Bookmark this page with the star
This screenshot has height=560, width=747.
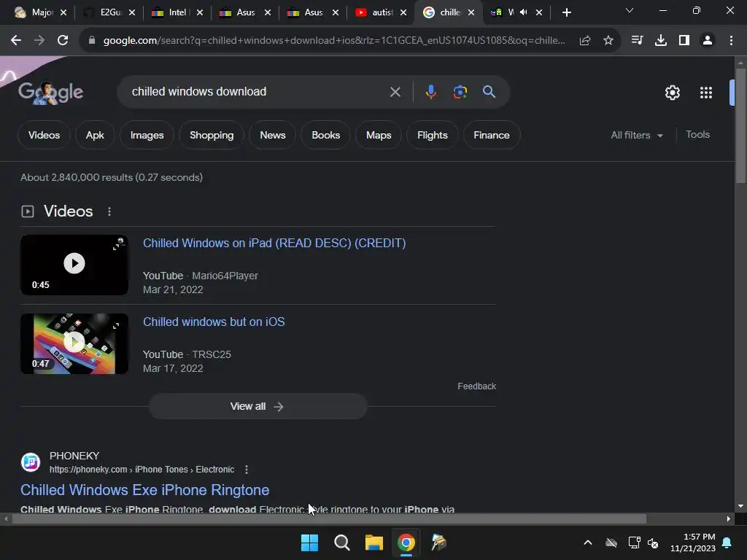[608, 41]
